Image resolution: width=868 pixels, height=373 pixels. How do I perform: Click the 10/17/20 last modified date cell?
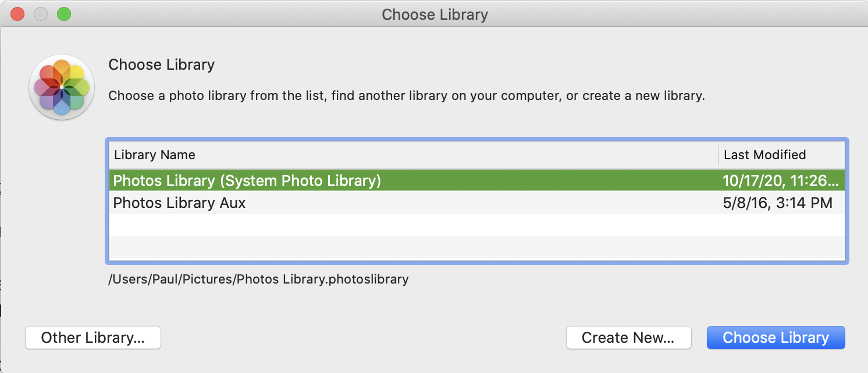pyautogui.click(x=781, y=181)
